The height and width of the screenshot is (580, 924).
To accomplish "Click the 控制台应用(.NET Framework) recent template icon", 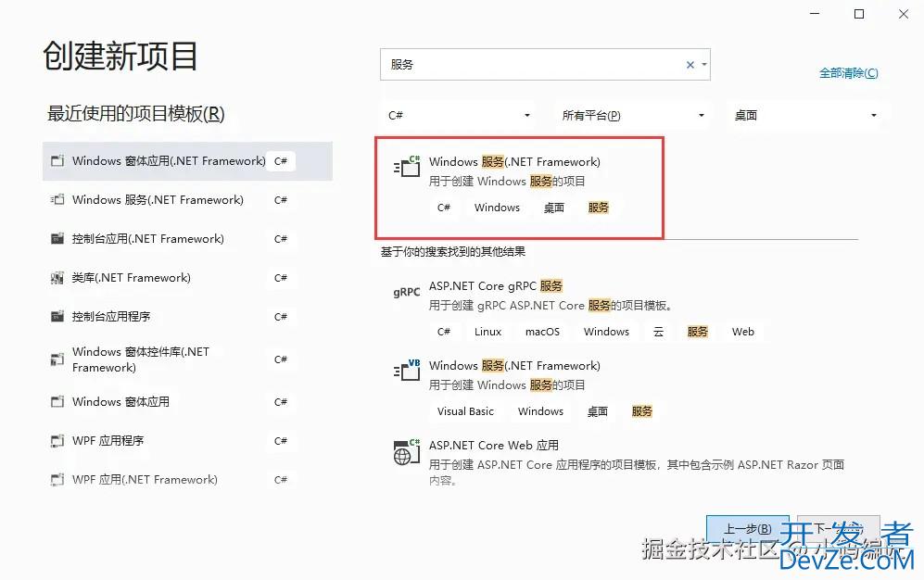I will (x=57, y=238).
